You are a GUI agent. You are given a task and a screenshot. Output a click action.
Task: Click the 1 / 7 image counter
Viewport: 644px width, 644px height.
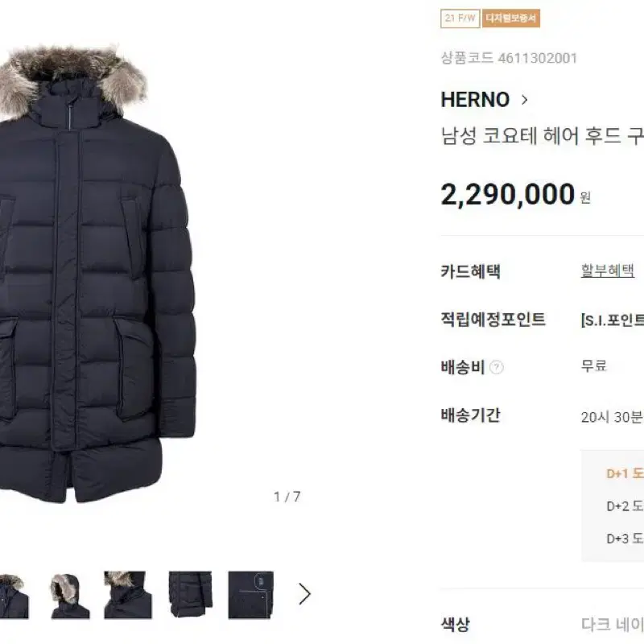click(x=287, y=497)
